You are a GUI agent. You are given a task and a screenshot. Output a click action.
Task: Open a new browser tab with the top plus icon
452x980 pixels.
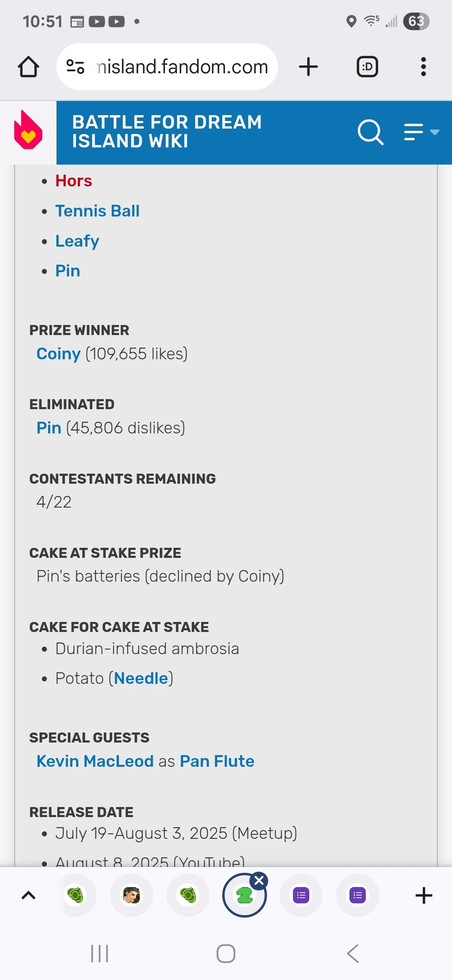pos(308,67)
